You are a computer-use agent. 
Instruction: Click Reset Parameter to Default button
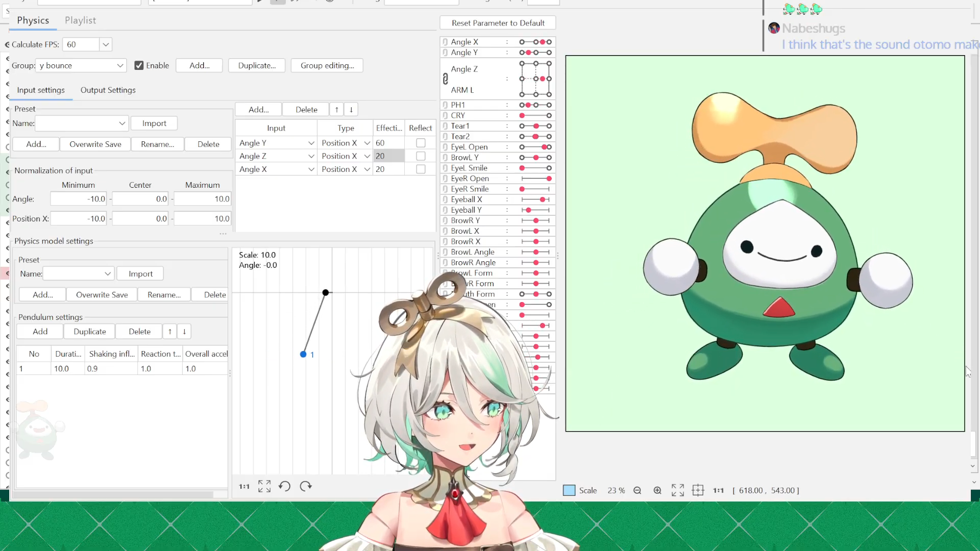pyautogui.click(x=498, y=23)
